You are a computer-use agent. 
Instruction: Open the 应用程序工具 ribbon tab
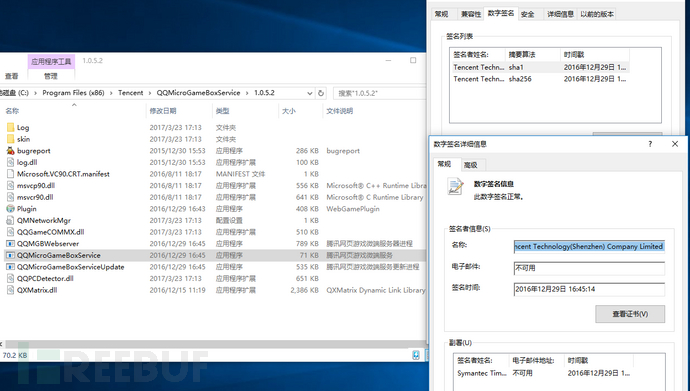(x=51, y=62)
